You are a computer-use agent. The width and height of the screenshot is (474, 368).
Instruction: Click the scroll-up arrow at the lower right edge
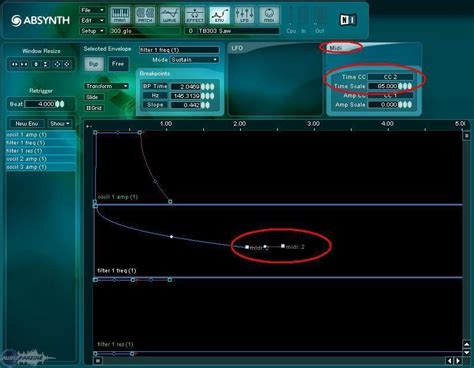click(467, 344)
